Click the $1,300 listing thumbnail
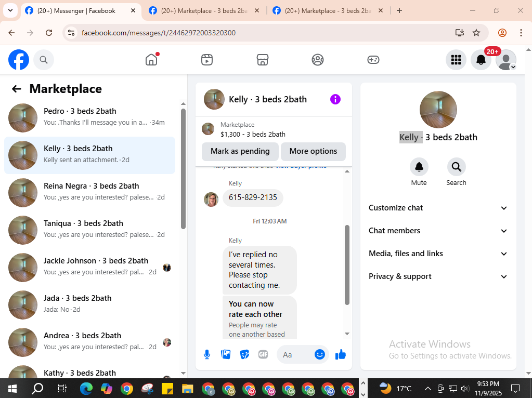Viewport: 532px width, 398px height. coord(208,129)
